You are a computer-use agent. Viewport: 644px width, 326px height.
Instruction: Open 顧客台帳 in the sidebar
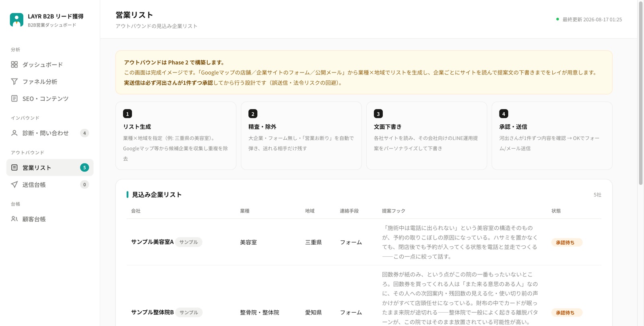click(x=50, y=219)
